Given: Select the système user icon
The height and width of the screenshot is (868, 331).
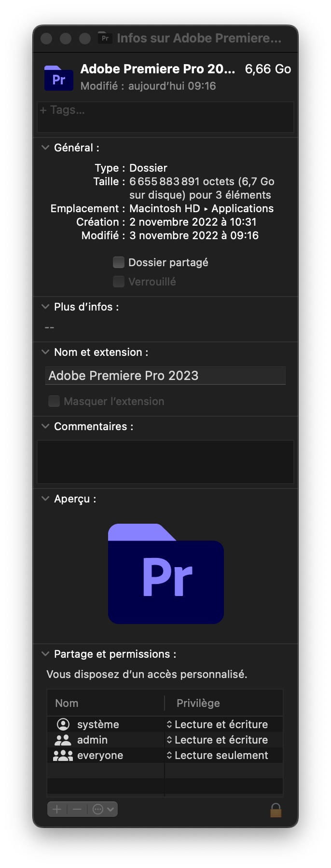Looking at the screenshot, I should [x=63, y=724].
